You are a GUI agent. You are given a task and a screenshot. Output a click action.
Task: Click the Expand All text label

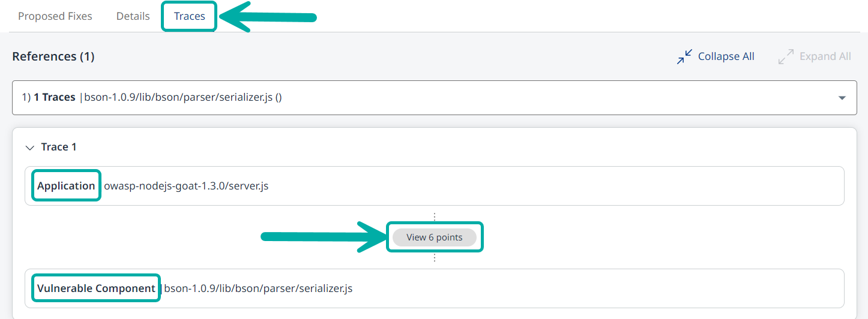(825, 56)
